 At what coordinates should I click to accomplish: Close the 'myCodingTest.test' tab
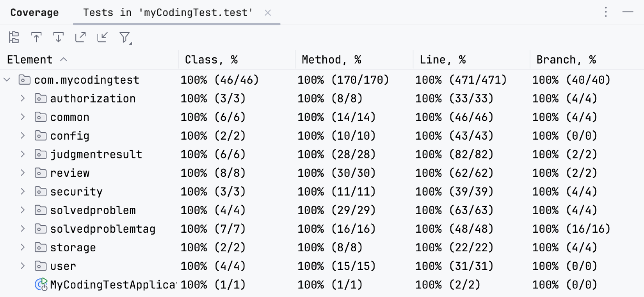(x=268, y=13)
